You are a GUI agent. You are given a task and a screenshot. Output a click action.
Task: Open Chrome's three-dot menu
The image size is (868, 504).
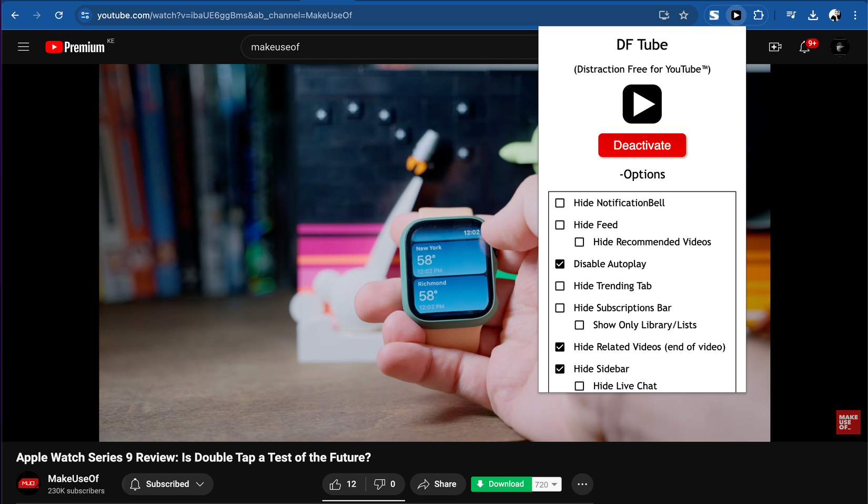(x=855, y=15)
